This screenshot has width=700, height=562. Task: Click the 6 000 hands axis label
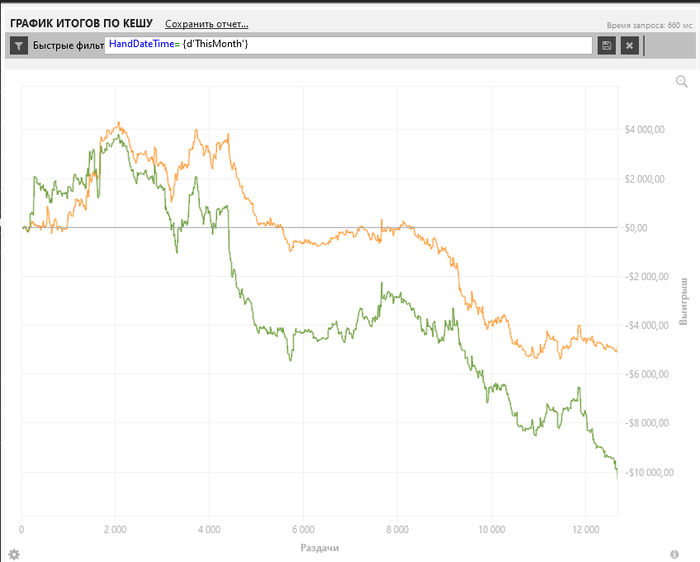(304, 530)
